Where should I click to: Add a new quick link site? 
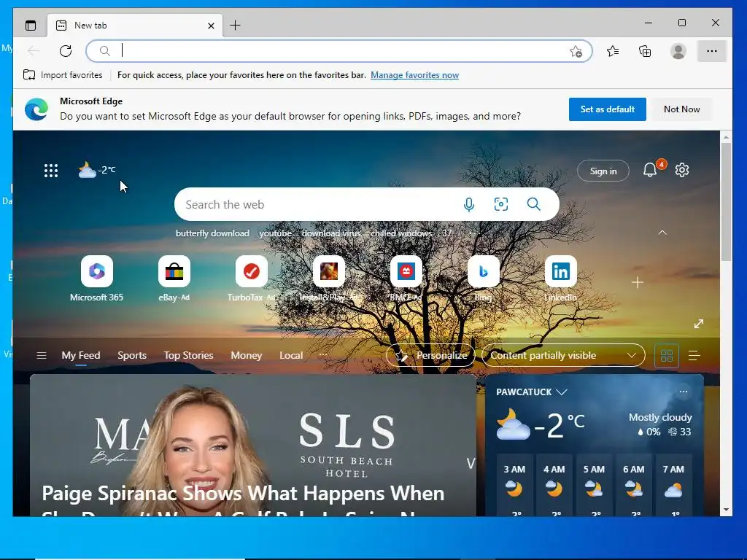coord(638,282)
